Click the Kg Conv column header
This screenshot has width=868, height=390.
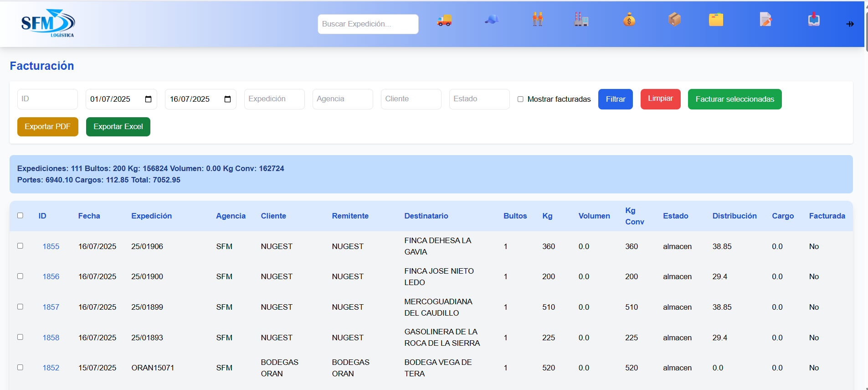pos(635,216)
